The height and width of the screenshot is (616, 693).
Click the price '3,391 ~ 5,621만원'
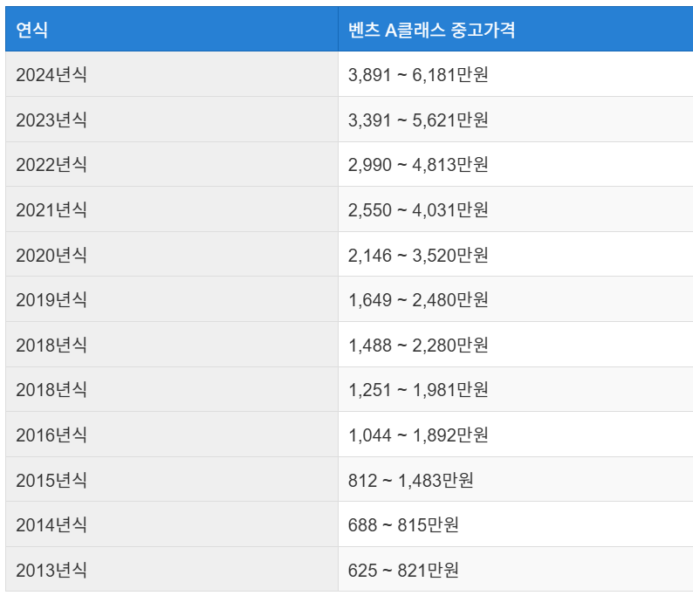pyautogui.click(x=418, y=120)
